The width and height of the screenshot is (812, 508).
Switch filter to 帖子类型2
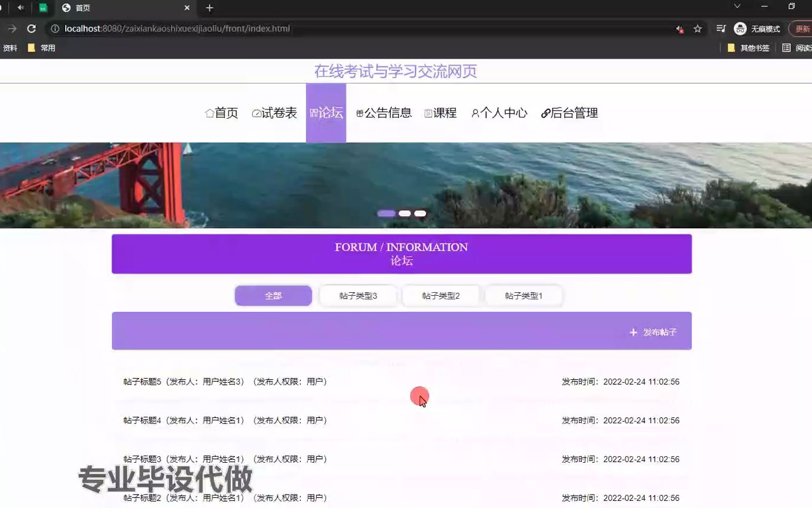(441, 296)
